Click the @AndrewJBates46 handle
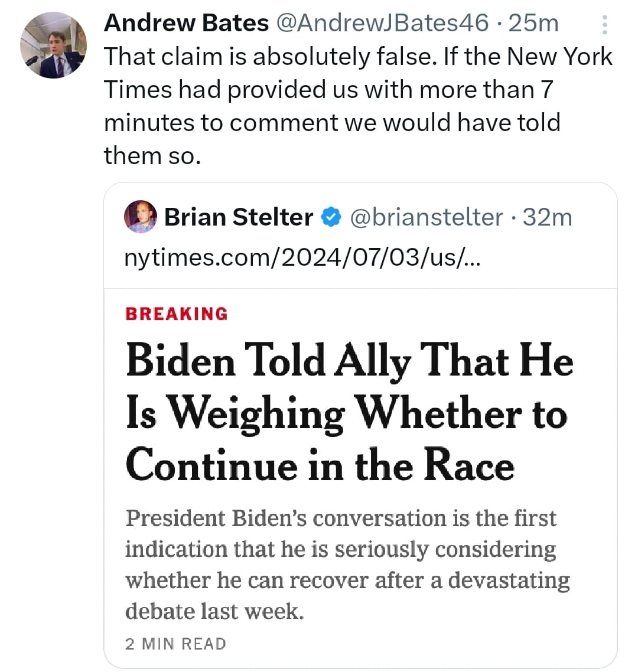 pyautogui.click(x=383, y=23)
